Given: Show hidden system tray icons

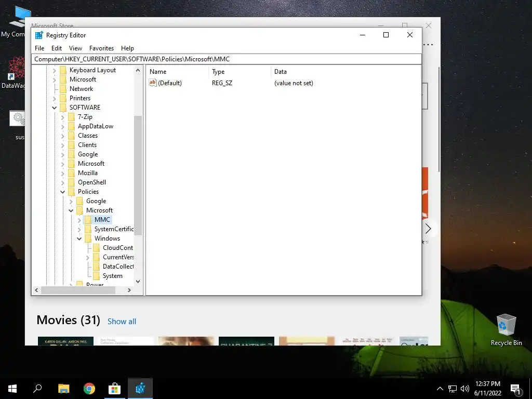Looking at the screenshot, I should pyautogui.click(x=440, y=389).
